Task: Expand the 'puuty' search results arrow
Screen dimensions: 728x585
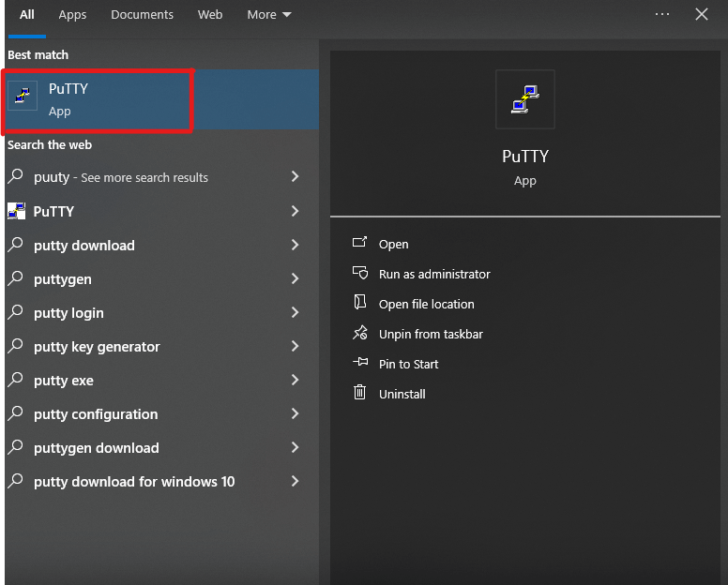Action: pyautogui.click(x=295, y=176)
